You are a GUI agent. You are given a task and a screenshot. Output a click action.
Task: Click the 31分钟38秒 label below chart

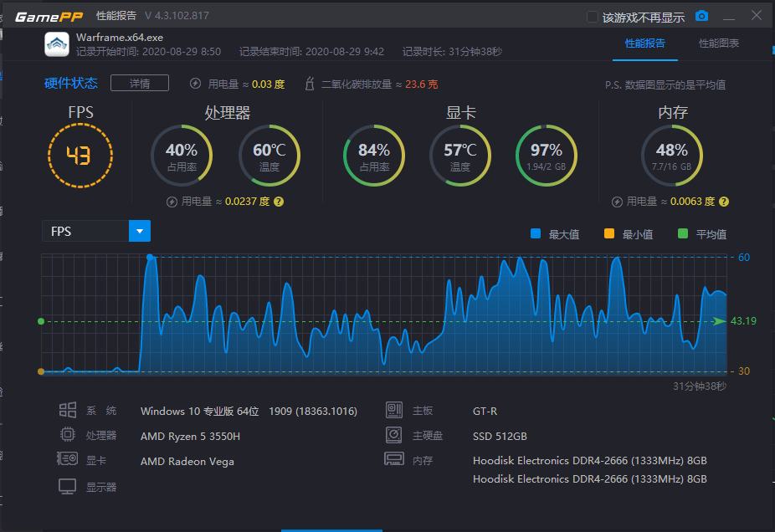pos(700,386)
